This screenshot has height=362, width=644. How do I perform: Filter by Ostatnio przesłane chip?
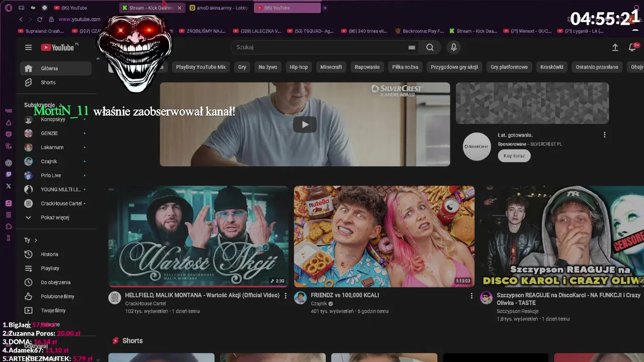click(597, 67)
